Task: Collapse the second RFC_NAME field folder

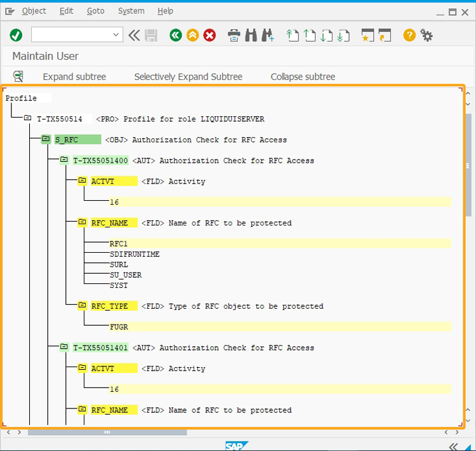Action: [83, 409]
